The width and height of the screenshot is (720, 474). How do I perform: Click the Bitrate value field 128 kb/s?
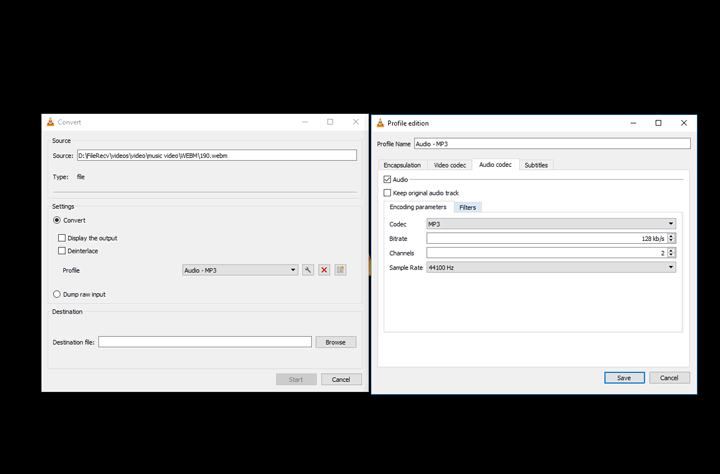547,238
